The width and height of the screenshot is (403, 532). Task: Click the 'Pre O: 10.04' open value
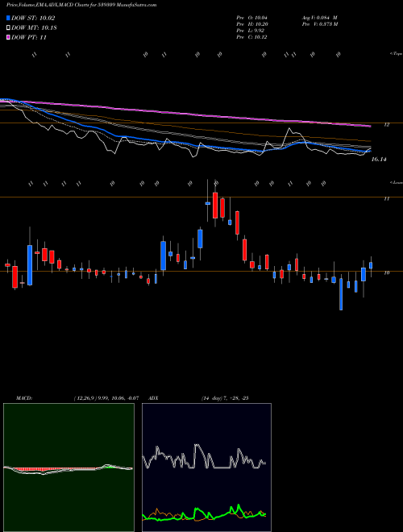coord(251,17)
